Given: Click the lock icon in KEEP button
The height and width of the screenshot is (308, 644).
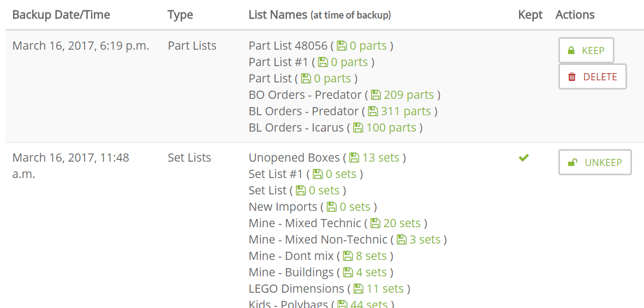Looking at the screenshot, I should coord(571,51).
